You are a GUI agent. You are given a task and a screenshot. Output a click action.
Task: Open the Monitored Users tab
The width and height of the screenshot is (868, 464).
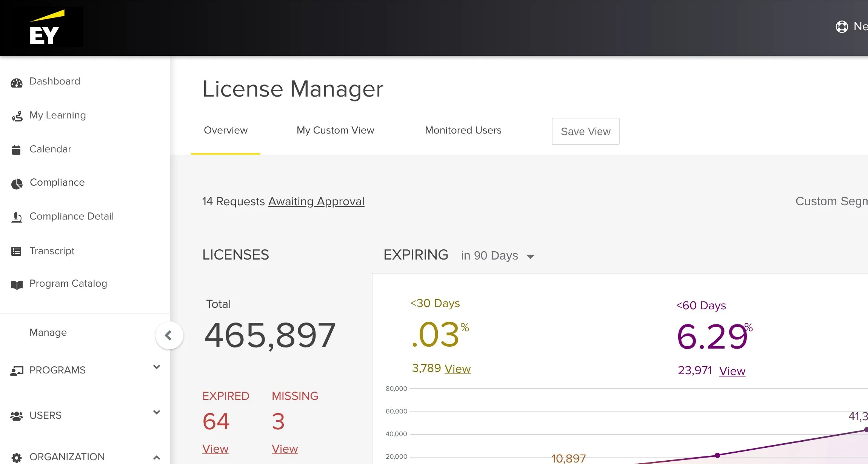pos(463,130)
